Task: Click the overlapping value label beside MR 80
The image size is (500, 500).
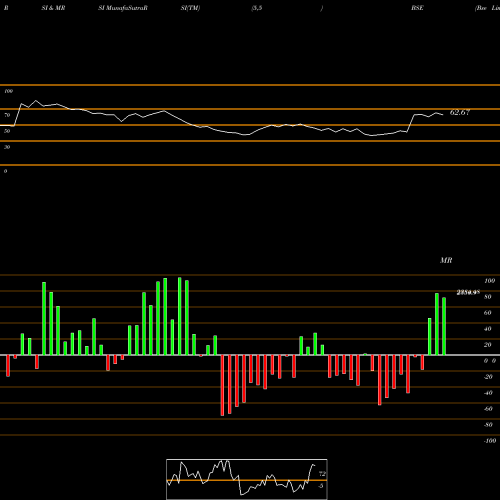Action: [468, 293]
